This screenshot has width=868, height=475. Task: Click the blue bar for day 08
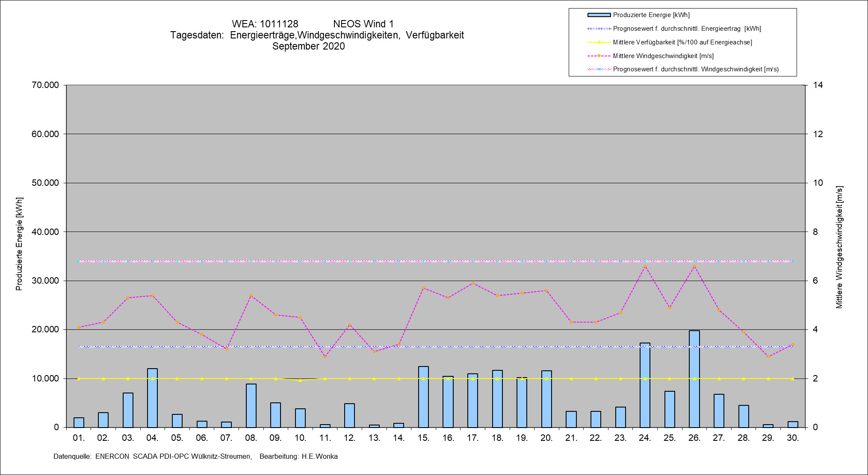[x=251, y=405]
